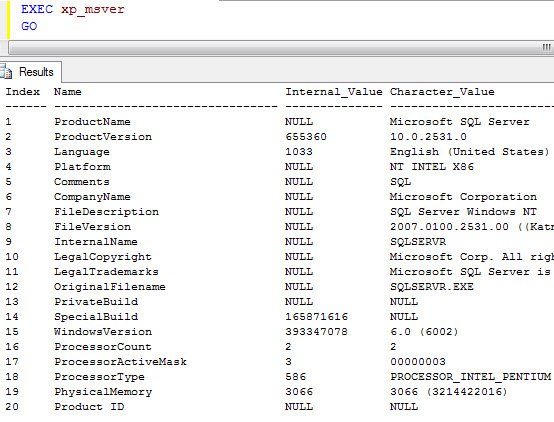Select PROCESSOR_INTEL_PENTIUM value
554x422 pixels.
pyautogui.click(x=471, y=377)
